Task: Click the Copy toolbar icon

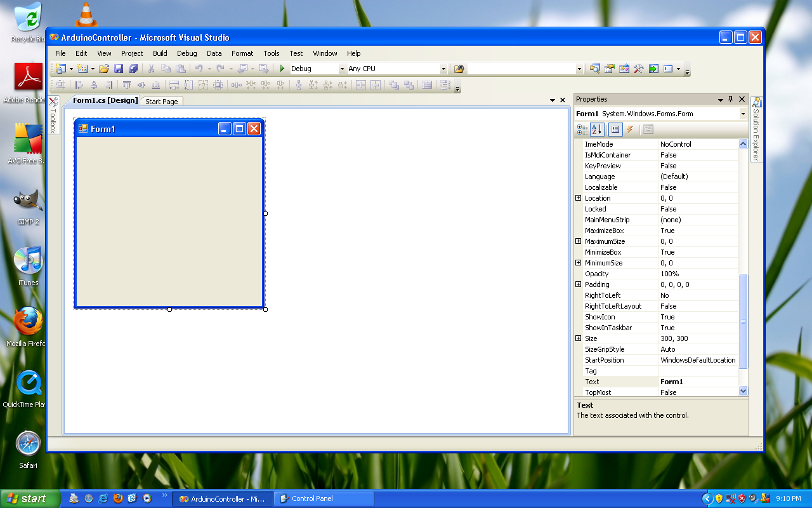Action: tap(166, 69)
